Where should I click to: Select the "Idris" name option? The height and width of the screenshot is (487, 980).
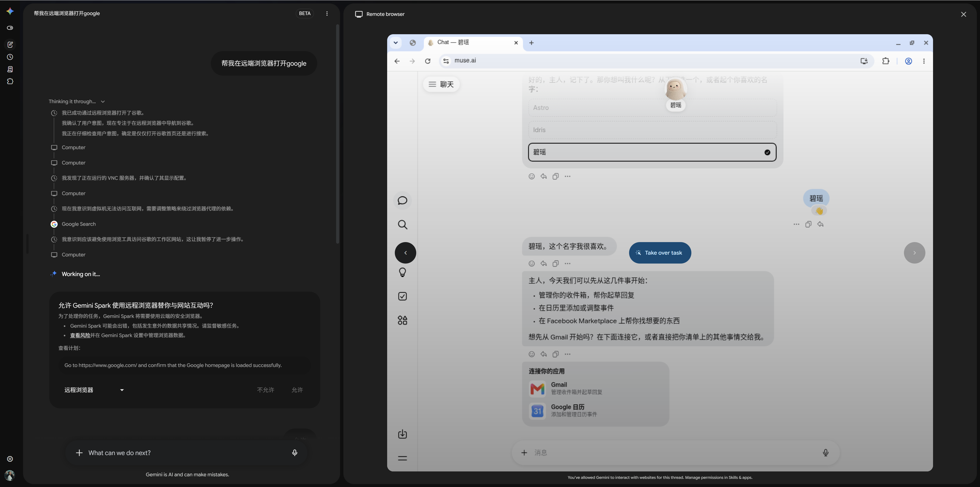pyautogui.click(x=653, y=130)
